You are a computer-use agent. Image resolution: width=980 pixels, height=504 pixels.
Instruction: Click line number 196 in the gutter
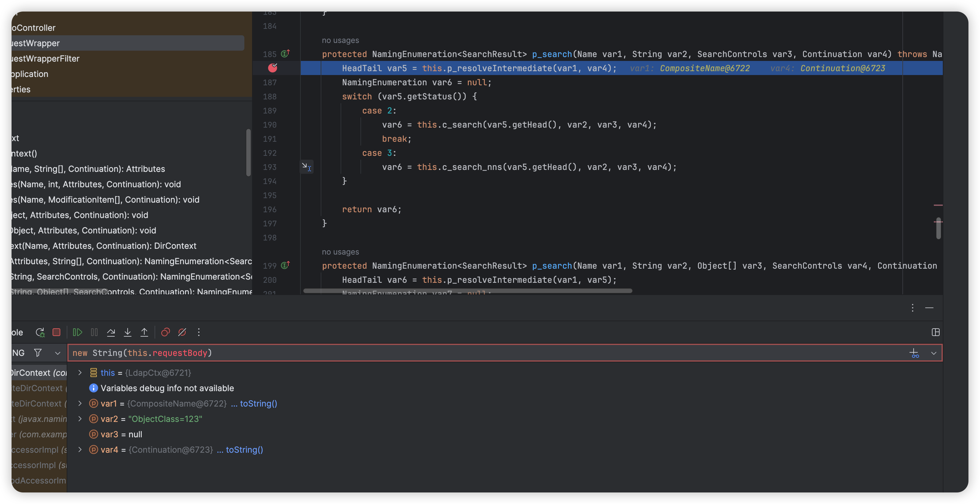270,209
